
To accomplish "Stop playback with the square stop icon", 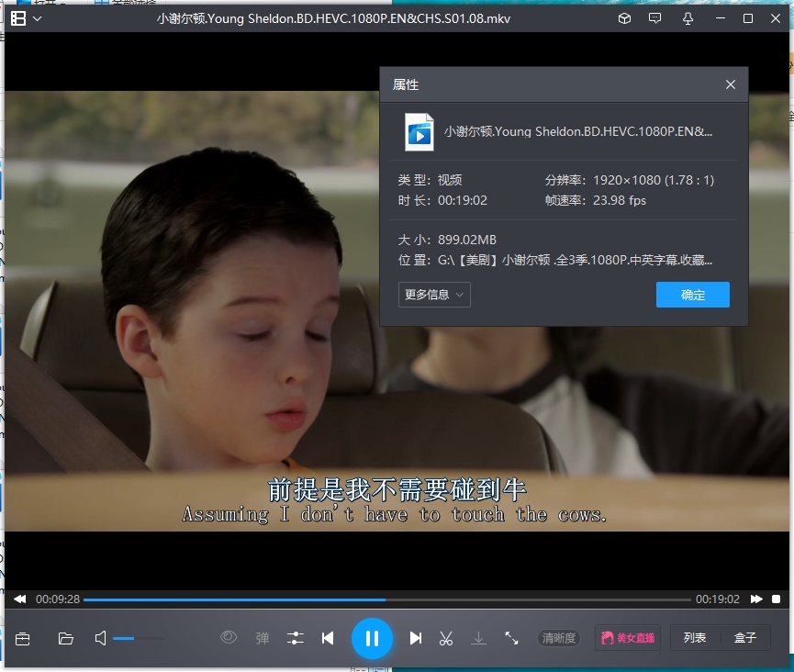I will coord(776,599).
